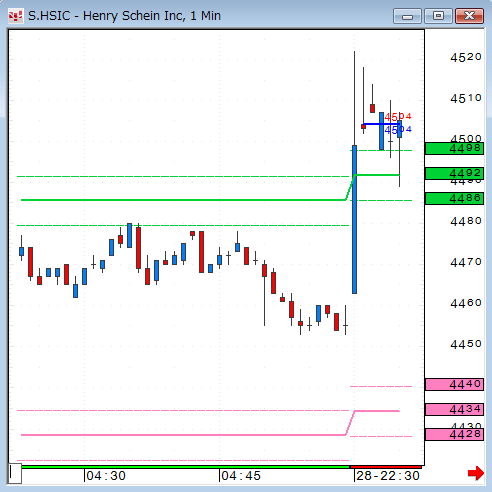
Task: Click the 4480 price axis value
Action: pyautogui.click(x=466, y=221)
